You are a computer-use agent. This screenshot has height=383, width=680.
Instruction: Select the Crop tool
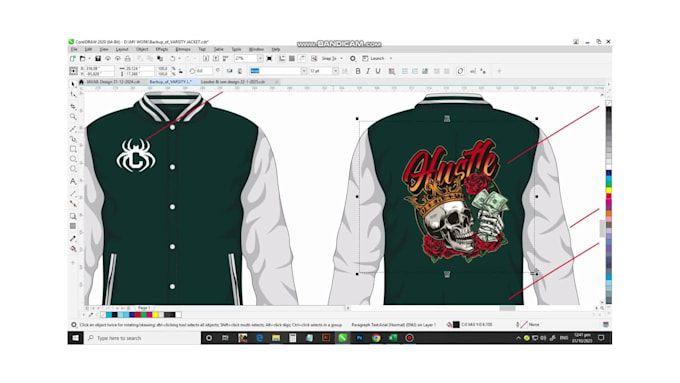(x=73, y=106)
